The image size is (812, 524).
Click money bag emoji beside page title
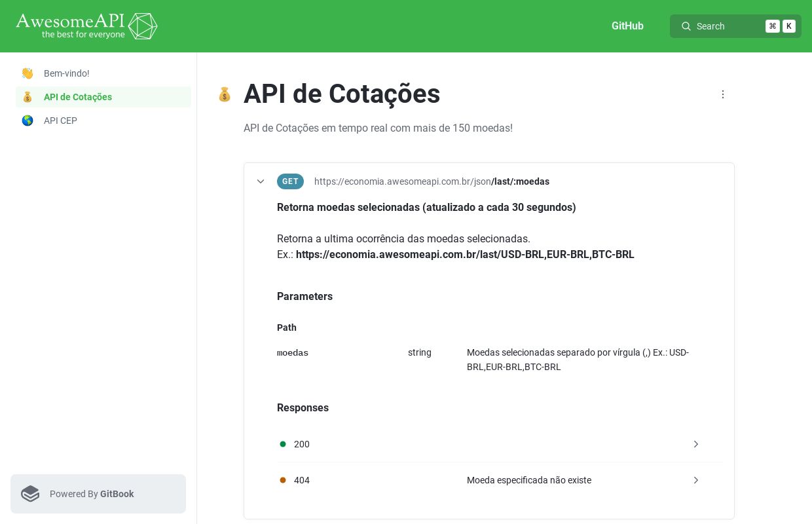[x=225, y=94]
